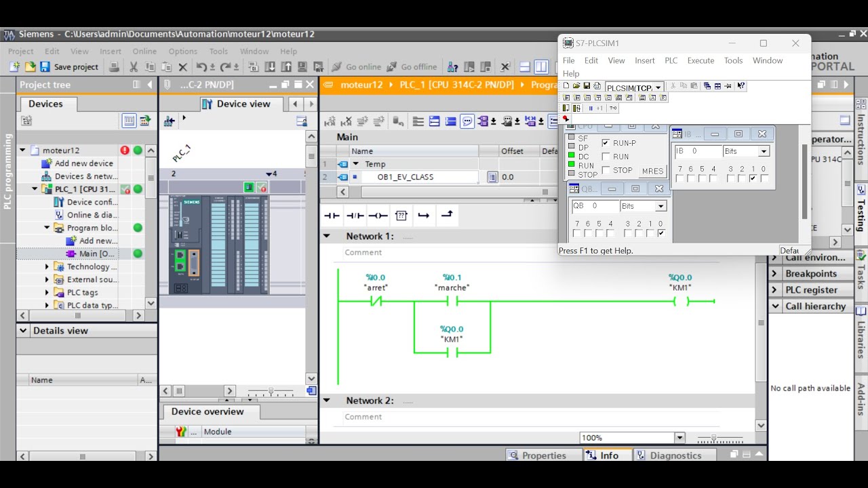Collapse the Details view panel
This screenshot has width=868, height=488.
[24, 331]
